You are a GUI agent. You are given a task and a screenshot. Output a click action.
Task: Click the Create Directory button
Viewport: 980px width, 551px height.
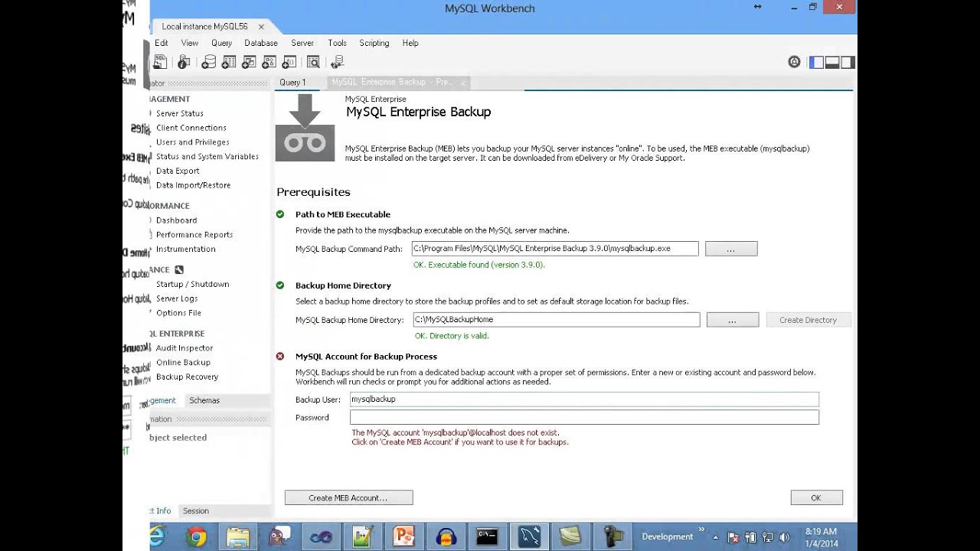[808, 320]
